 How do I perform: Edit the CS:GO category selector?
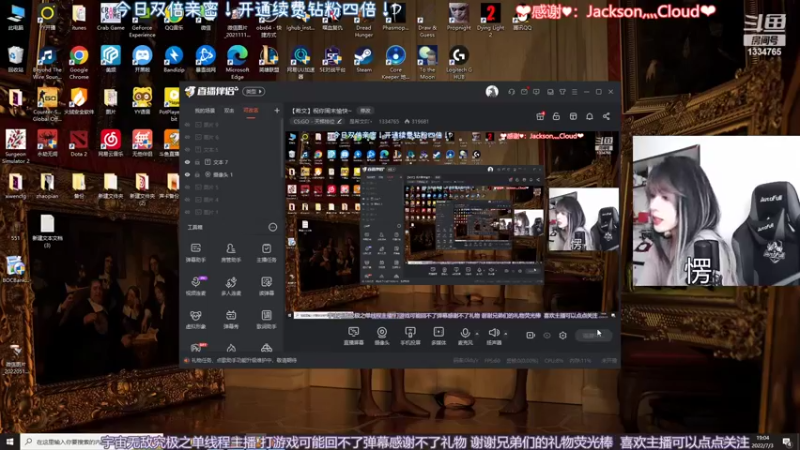[317, 121]
